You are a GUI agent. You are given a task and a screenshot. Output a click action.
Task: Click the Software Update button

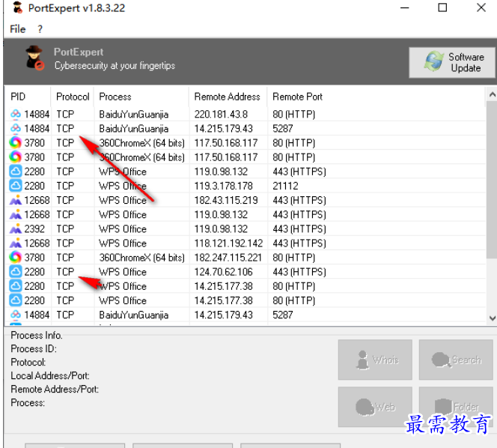pyautogui.click(x=451, y=62)
